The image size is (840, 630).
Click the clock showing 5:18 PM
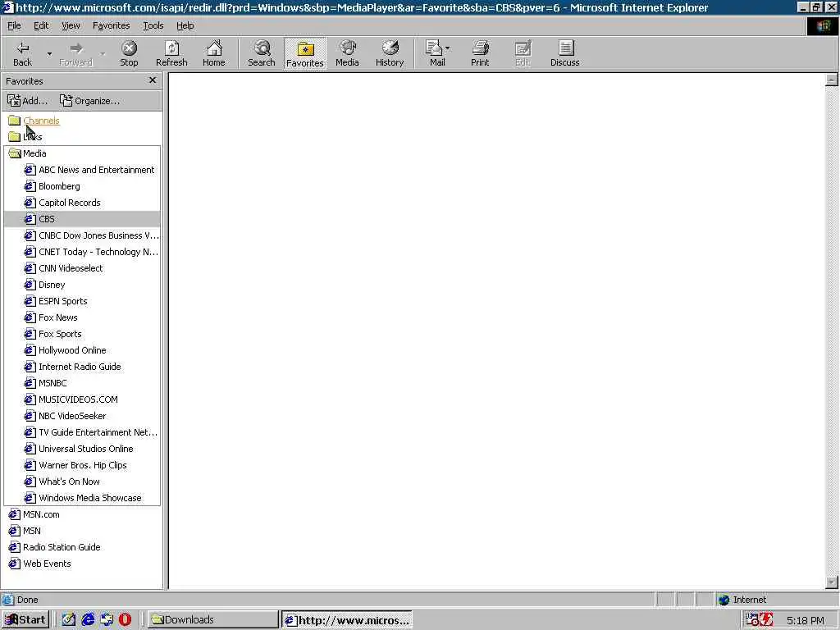click(x=806, y=620)
